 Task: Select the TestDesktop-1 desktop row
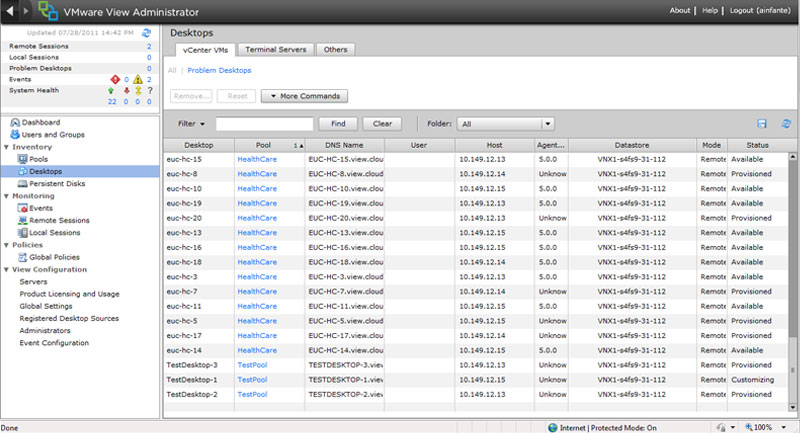point(476,380)
